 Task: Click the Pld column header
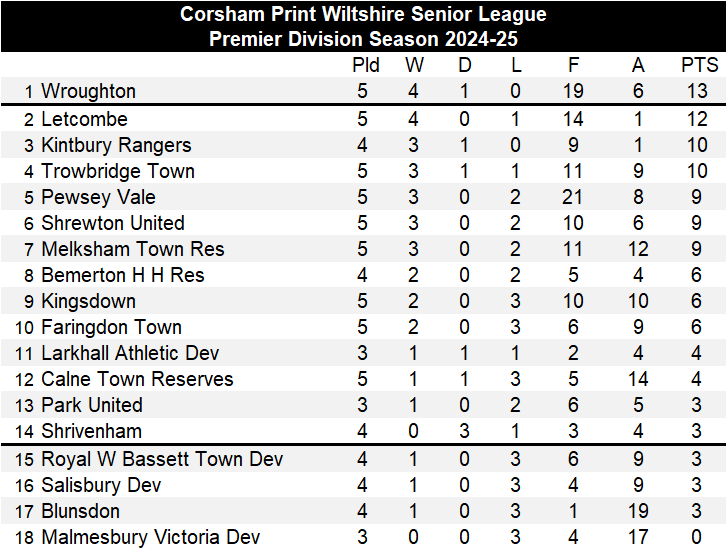pos(366,65)
